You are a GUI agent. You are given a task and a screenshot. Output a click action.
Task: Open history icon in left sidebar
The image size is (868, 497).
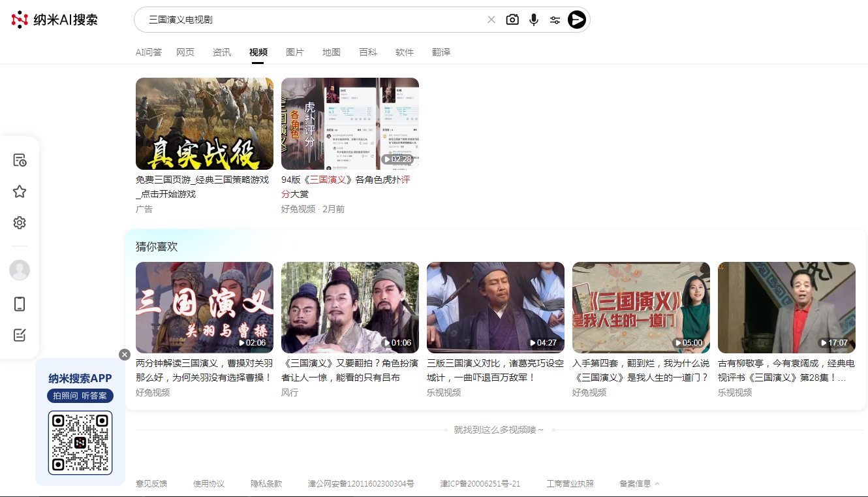(x=20, y=160)
